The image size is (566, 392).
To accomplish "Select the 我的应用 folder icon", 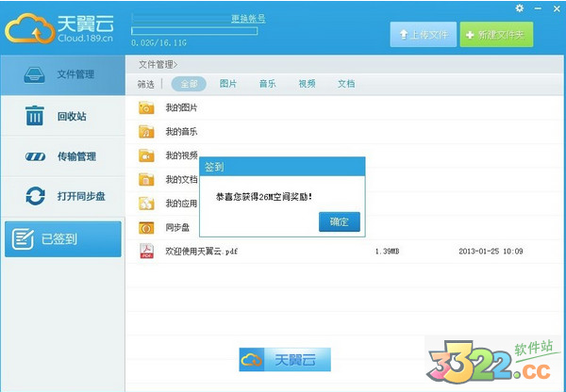I will pos(146,204).
